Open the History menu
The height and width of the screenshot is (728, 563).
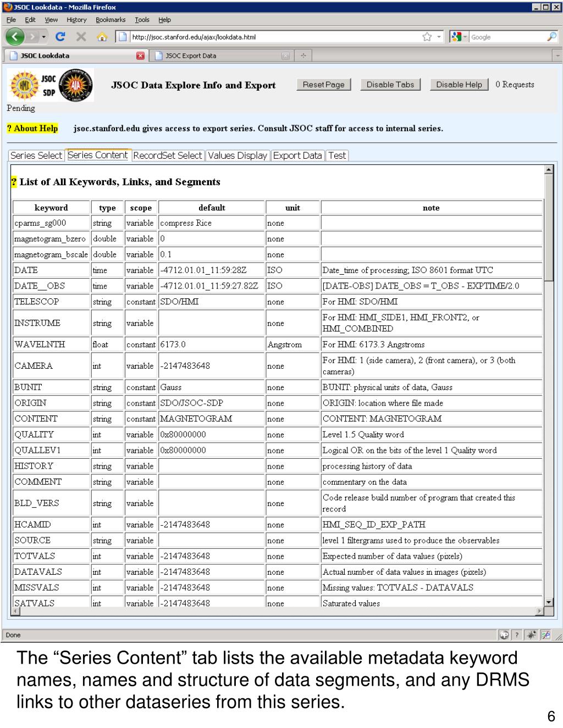(76, 20)
